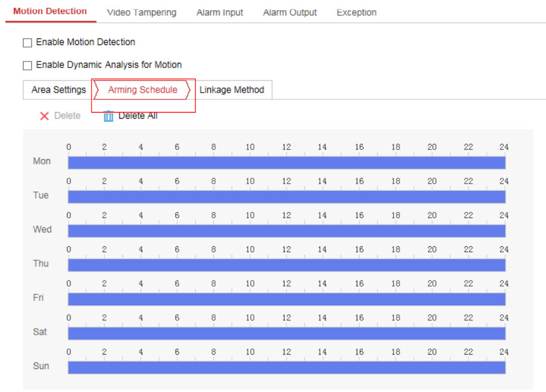The image size is (546, 392).
Task: Select Wednesday's schedule time bar
Action: point(286,231)
